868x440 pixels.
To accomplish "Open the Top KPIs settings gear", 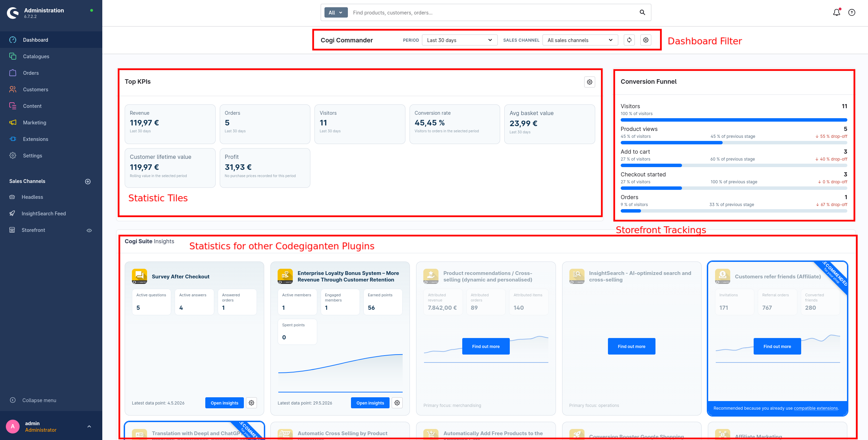I will [590, 82].
